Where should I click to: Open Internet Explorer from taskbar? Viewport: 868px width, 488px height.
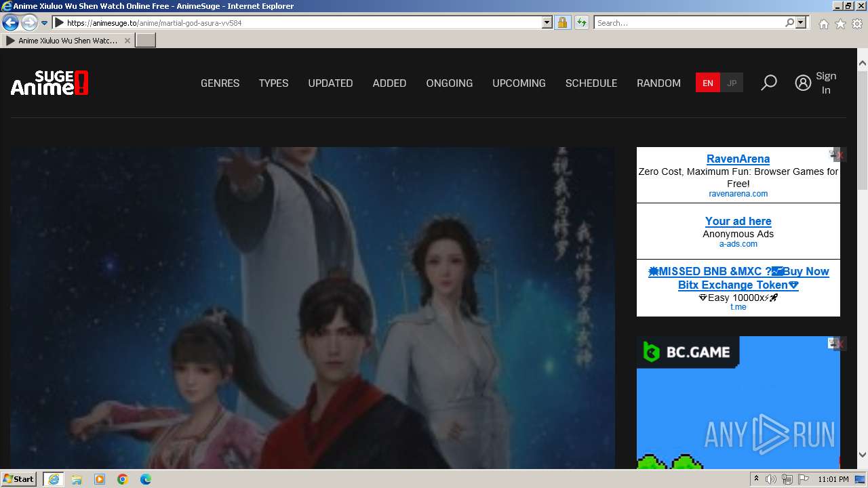tap(53, 479)
